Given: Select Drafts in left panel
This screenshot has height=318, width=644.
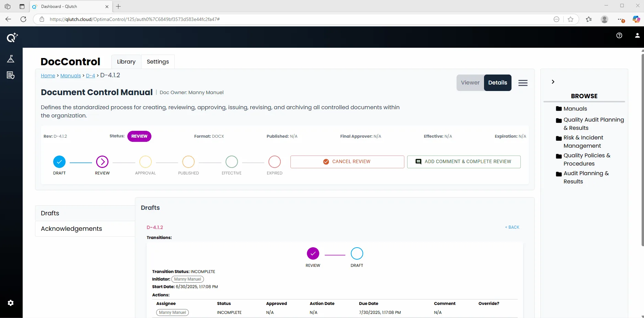Looking at the screenshot, I should 85,213.
